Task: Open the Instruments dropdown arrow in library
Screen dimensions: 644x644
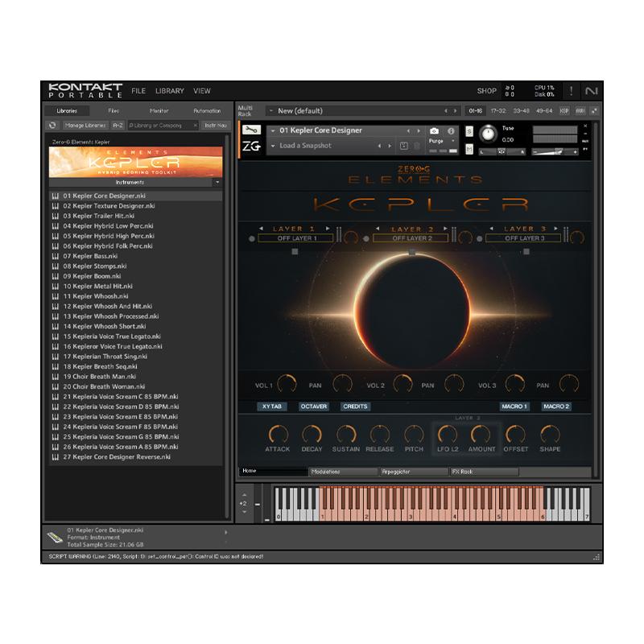Action: (217, 182)
